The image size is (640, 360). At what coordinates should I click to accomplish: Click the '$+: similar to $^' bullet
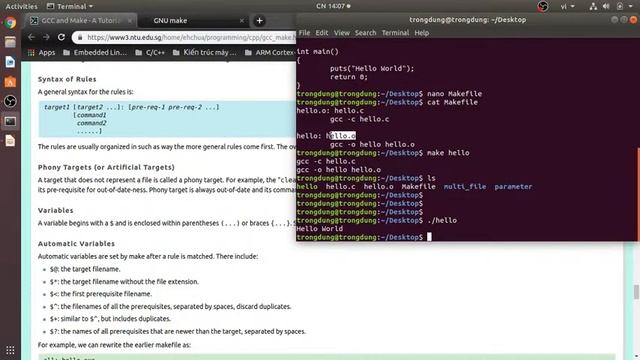pos(110,319)
